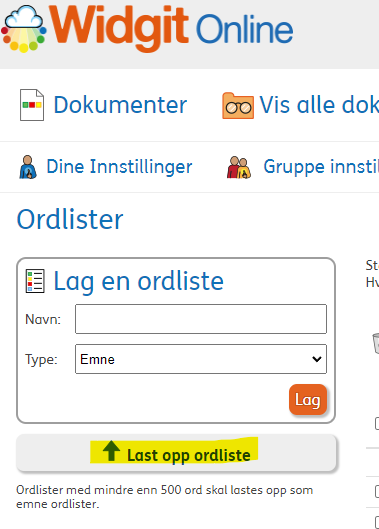Viewport: 379px width, 529px height.
Task: Click the folder with glasses icon
Action: point(238,106)
